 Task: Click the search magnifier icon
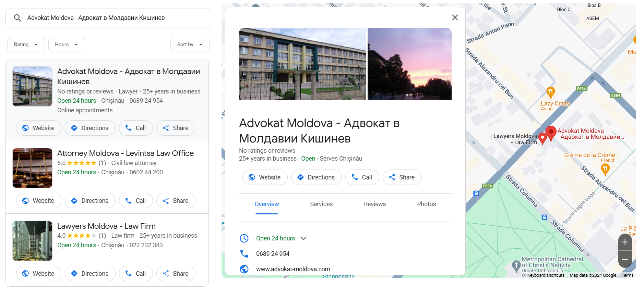coord(18,18)
